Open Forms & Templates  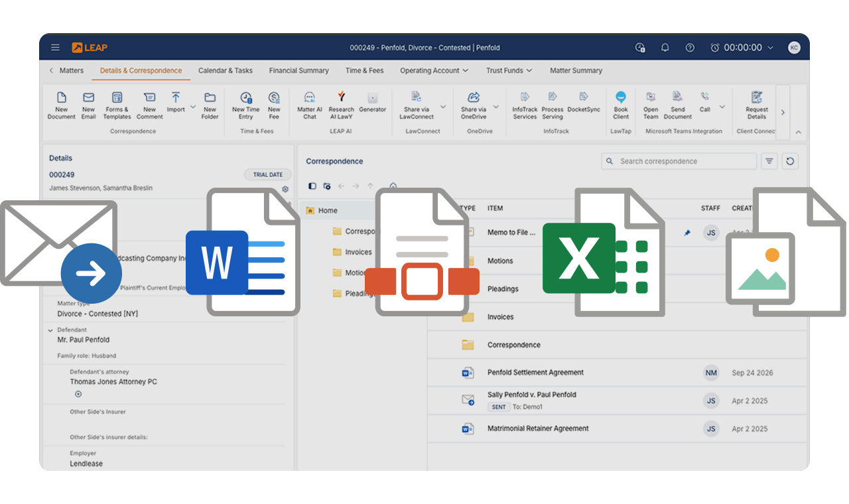(x=117, y=105)
